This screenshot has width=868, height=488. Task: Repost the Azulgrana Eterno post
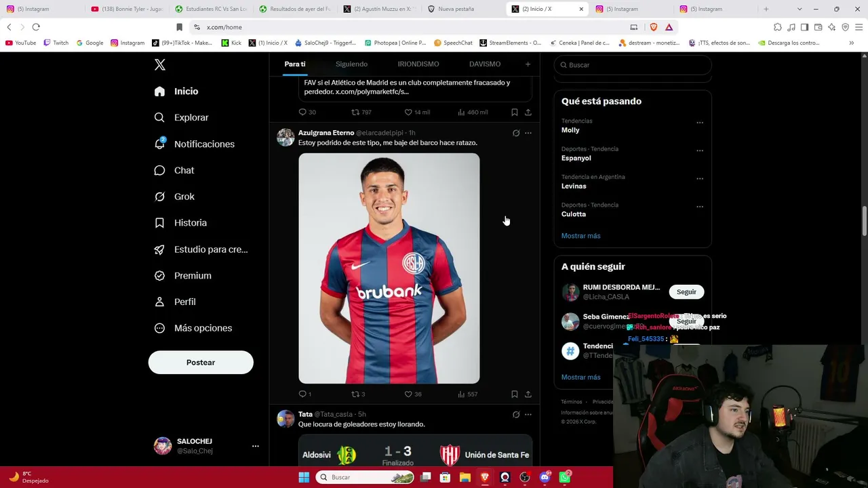358,394
